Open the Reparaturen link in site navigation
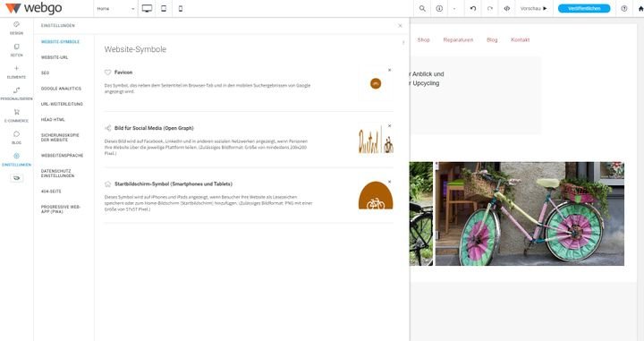 (458, 40)
